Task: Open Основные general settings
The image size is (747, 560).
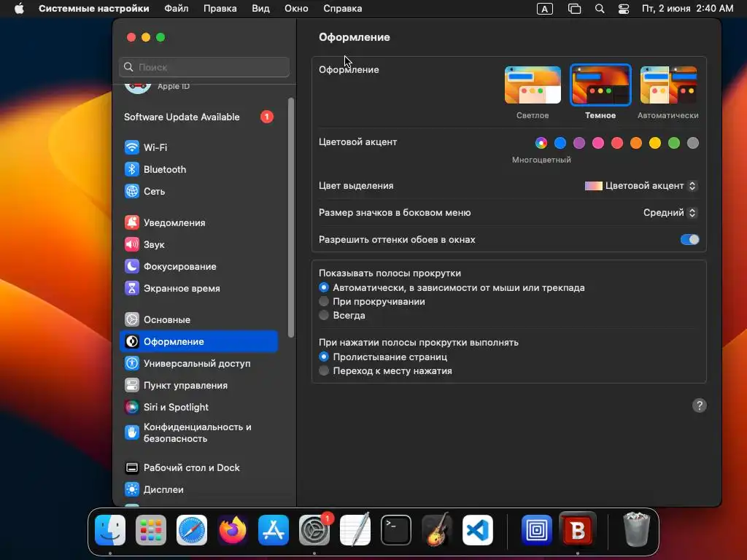Action: 198,320
